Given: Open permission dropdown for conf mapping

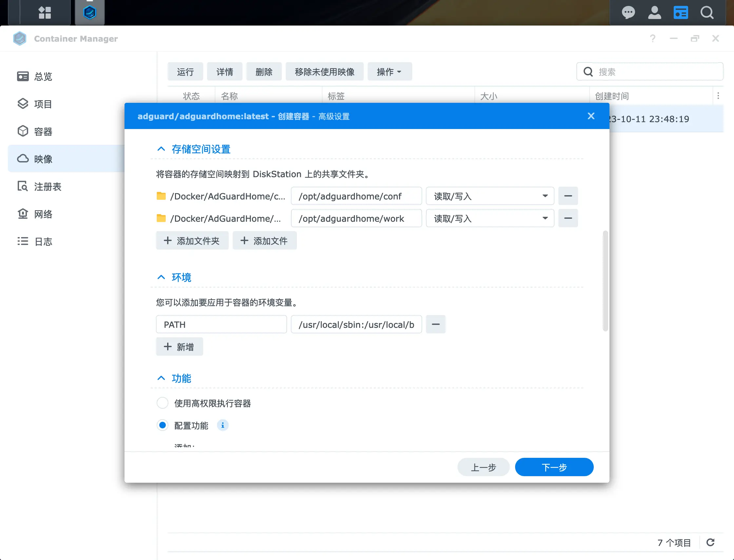Looking at the screenshot, I should click(x=490, y=196).
